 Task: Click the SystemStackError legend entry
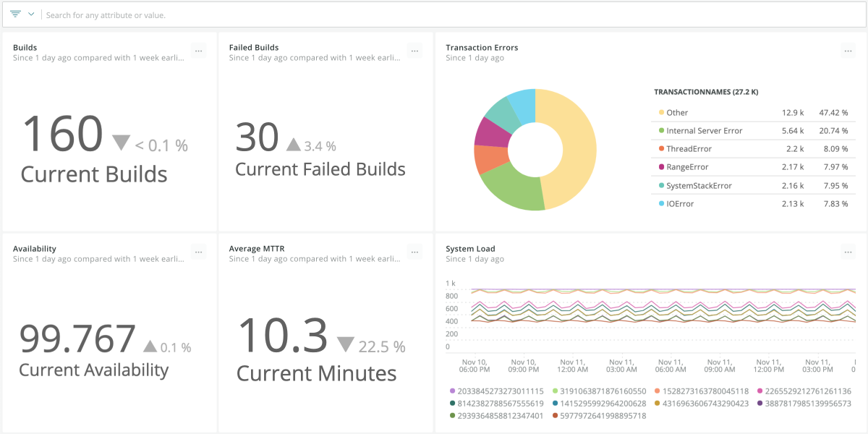pos(699,186)
